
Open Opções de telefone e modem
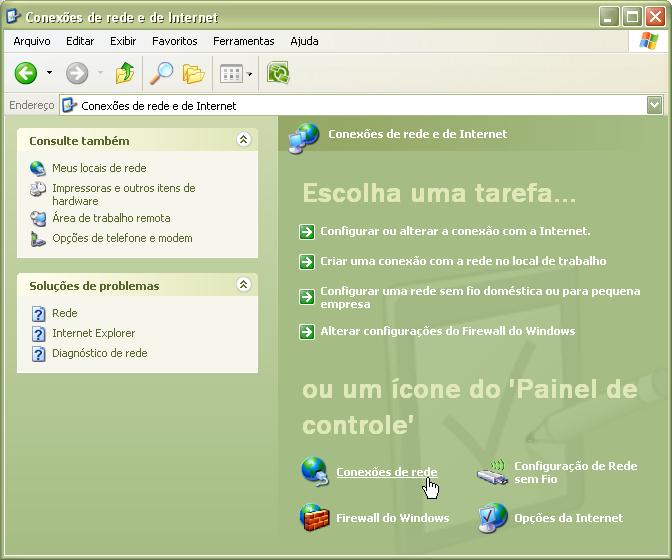122,238
